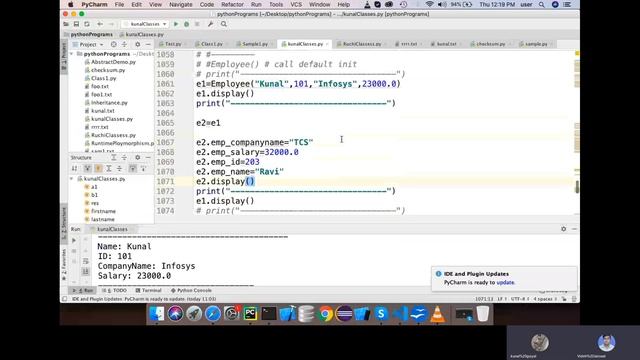This screenshot has height=360, width=640.
Task: Collapse the kunalClasses.py structure node
Action: click(x=72, y=179)
